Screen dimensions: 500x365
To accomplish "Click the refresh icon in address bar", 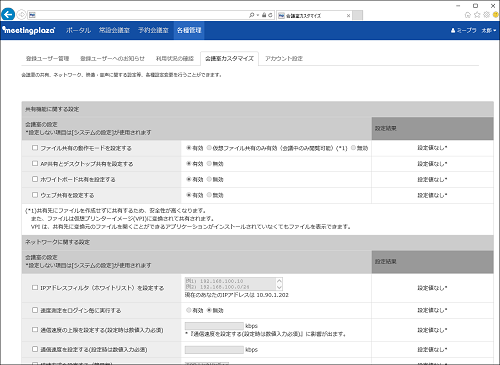I will tap(270, 15).
